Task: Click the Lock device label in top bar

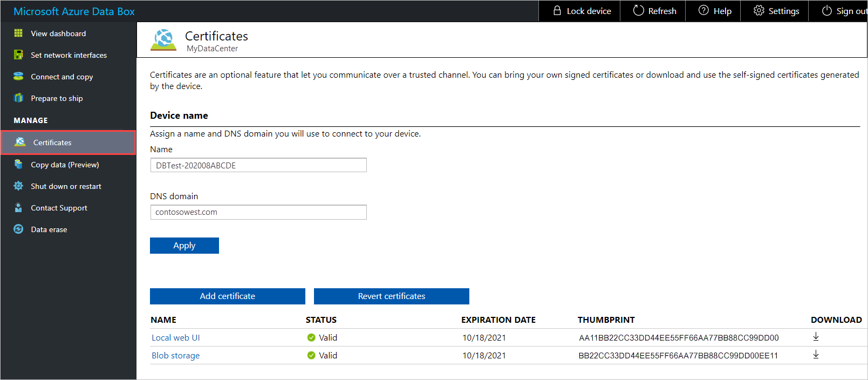Action: click(589, 11)
